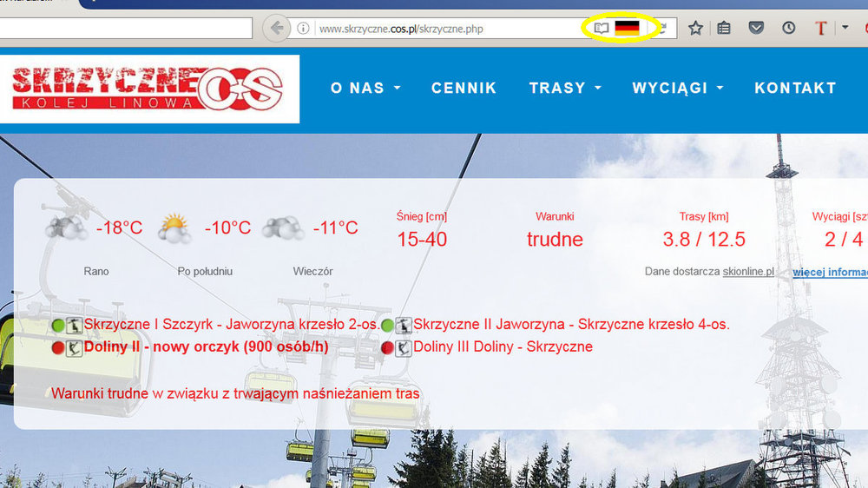Open the więcej informacji link
868x488 pixels.
[831, 272]
